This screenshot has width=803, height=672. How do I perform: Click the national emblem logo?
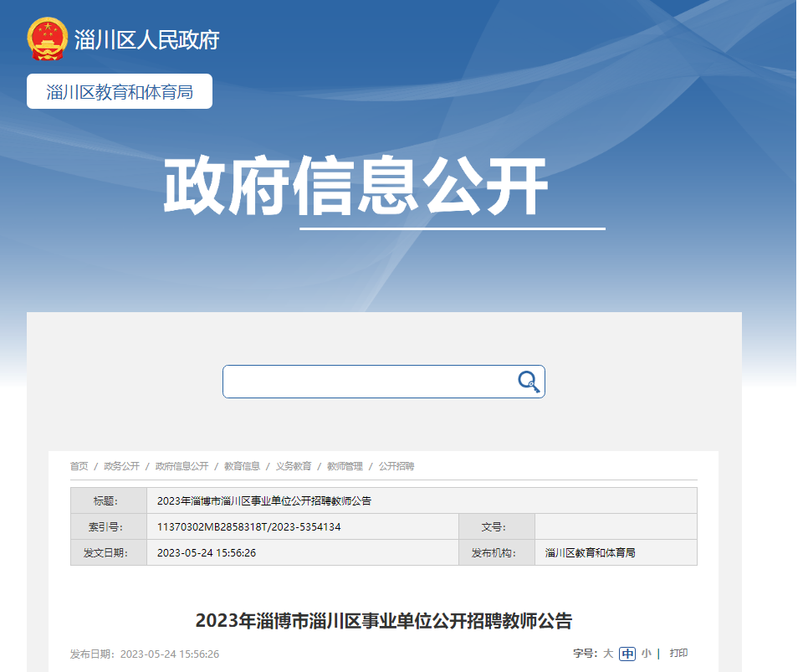click(47, 39)
